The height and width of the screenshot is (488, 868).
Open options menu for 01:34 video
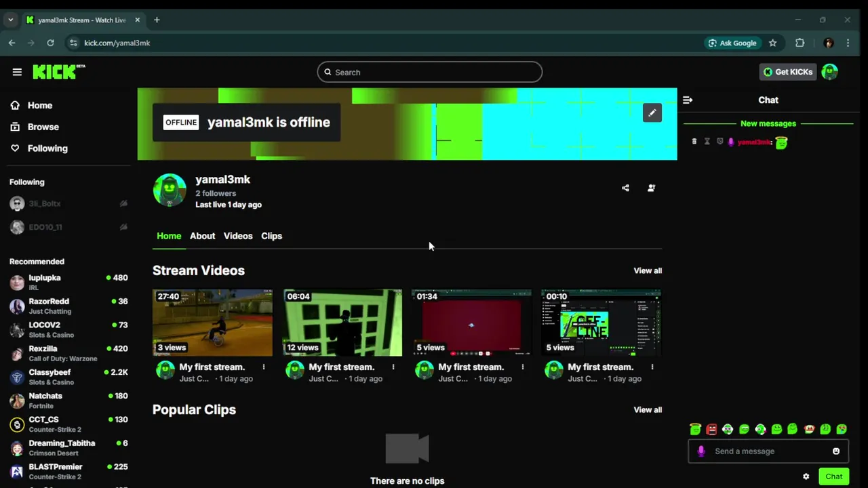click(x=523, y=367)
